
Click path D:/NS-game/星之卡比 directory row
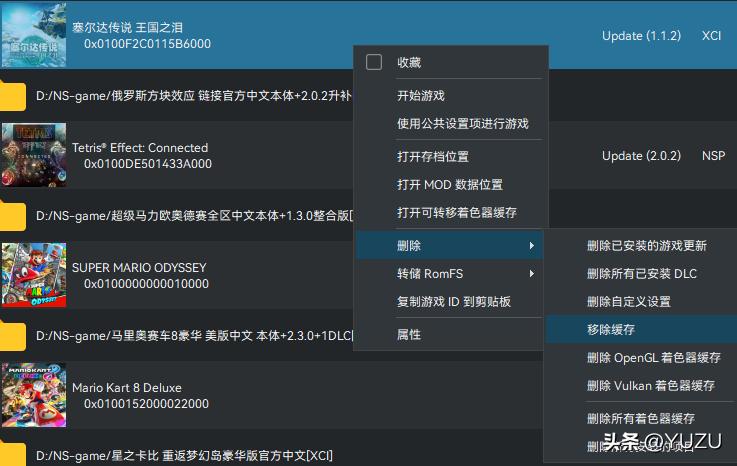(184, 456)
